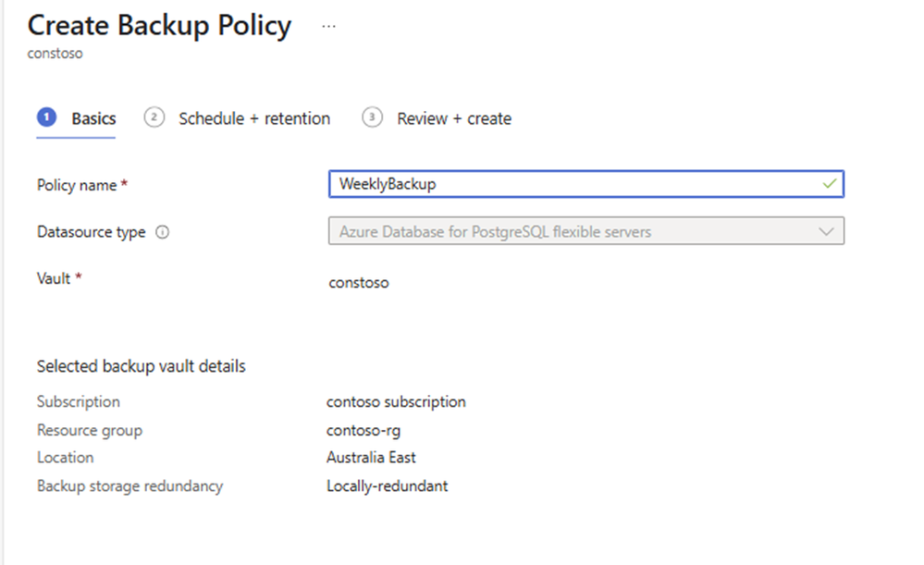Select the step 1 circle icon

[46, 117]
